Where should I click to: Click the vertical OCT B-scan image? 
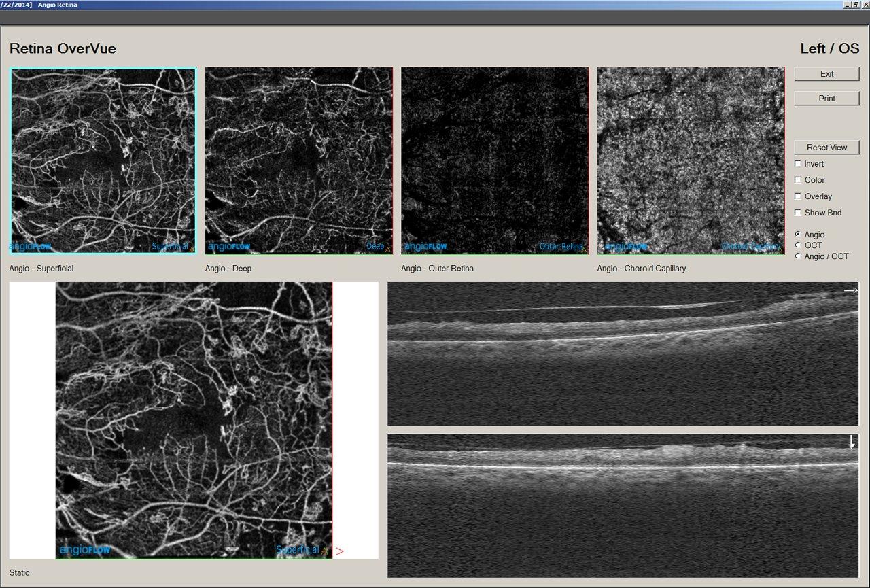click(x=623, y=506)
